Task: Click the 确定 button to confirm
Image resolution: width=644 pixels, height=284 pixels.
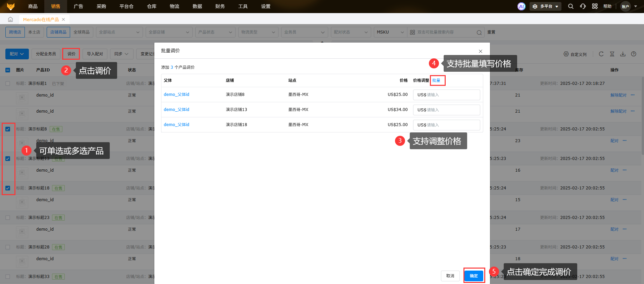Action: tap(474, 276)
